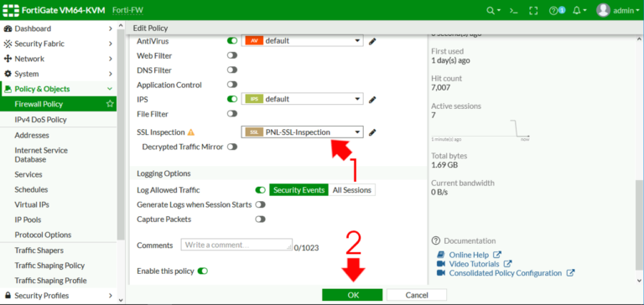Viewport: 644px width, 305px height.
Task: Click the SSL Inspection warning triangle icon
Action: 190,132
